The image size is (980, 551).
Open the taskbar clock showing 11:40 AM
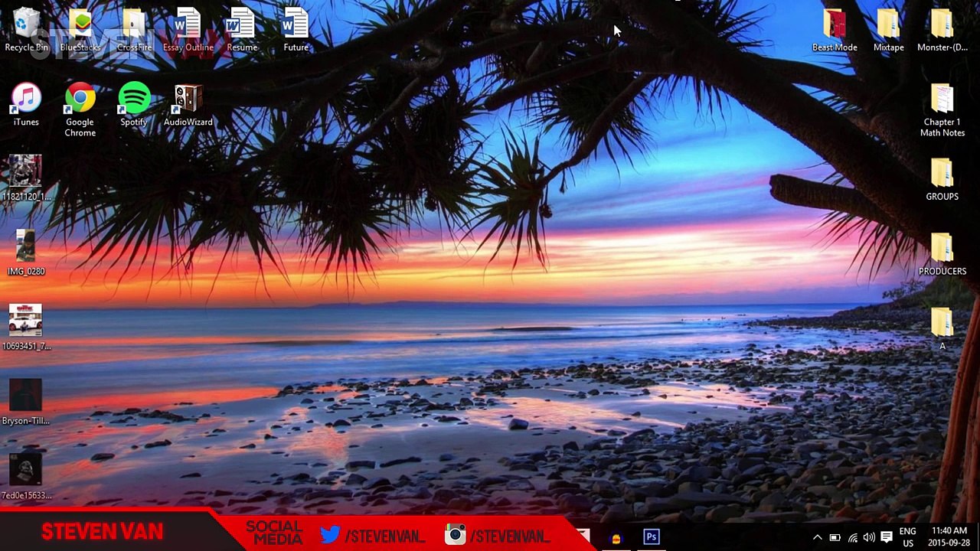(949, 537)
